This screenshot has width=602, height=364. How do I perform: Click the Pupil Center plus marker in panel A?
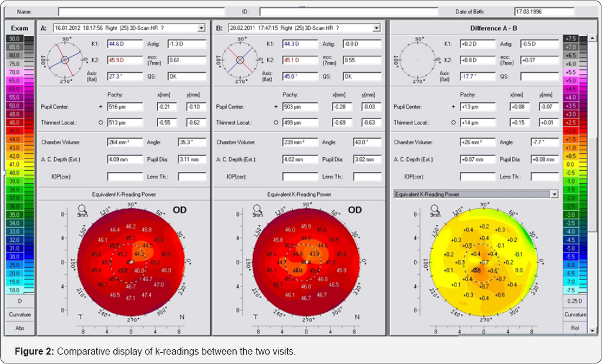[101, 107]
